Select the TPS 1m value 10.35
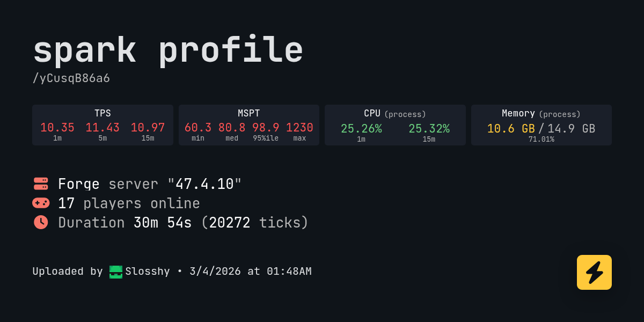This screenshot has width=644, height=322. pyautogui.click(x=57, y=128)
